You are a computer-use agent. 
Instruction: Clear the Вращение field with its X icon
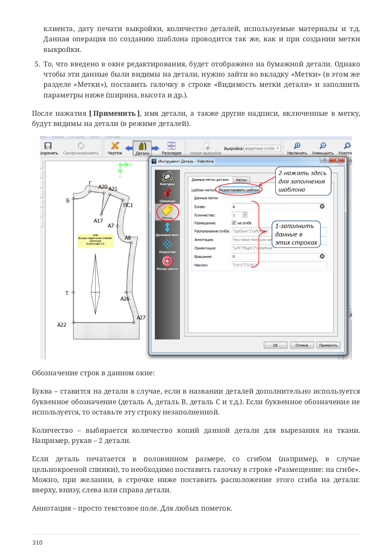[322, 256]
